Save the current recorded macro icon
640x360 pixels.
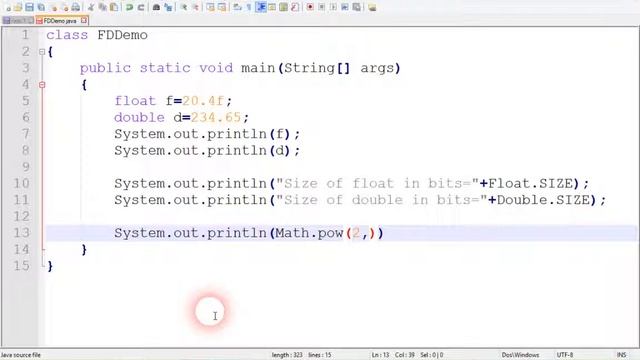coord(356,7)
